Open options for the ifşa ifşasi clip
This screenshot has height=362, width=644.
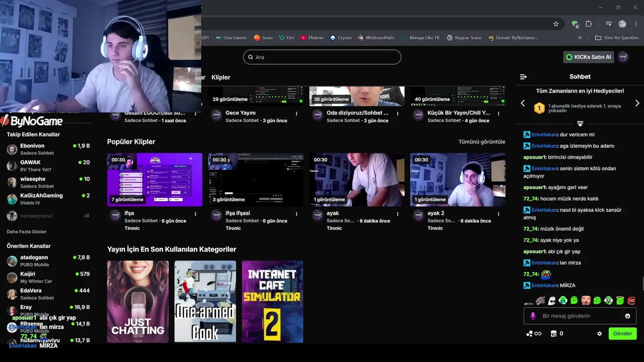pyautogui.click(x=296, y=214)
